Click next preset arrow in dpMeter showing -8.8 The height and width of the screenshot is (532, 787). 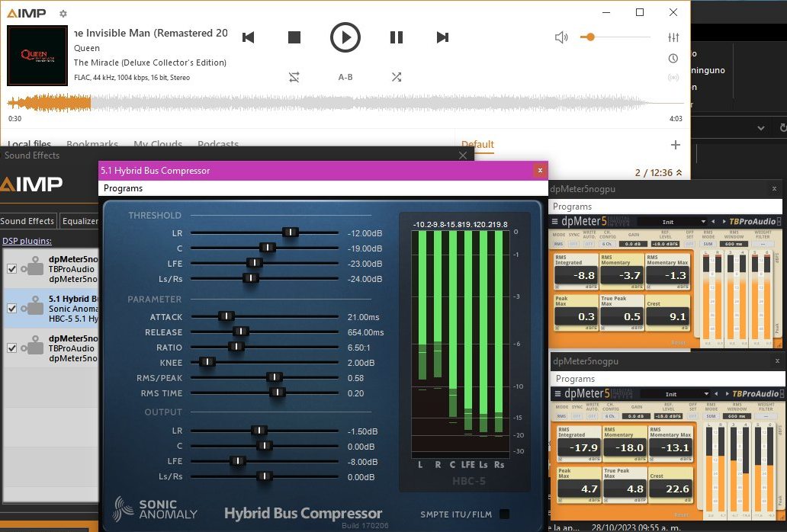pyautogui.click(x=724, y=222)
